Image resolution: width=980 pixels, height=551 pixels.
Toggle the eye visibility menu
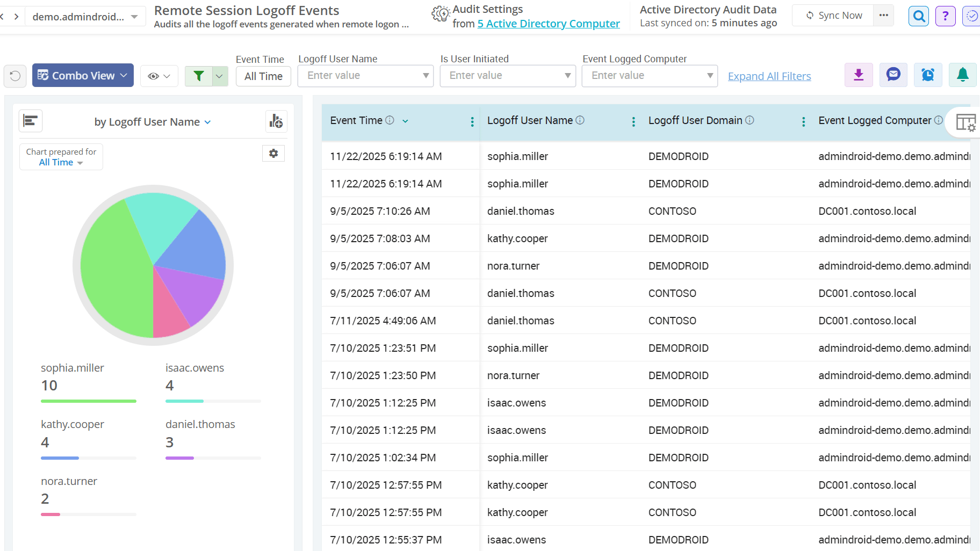pyautogui.click(x=159, y=76)
